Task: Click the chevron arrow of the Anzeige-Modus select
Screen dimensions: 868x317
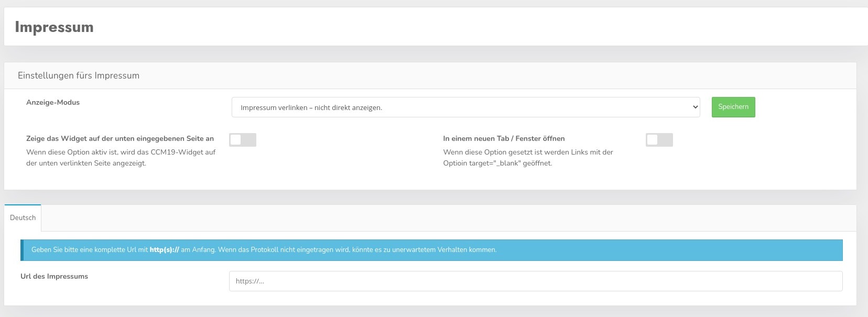Action: click(695, 107)
